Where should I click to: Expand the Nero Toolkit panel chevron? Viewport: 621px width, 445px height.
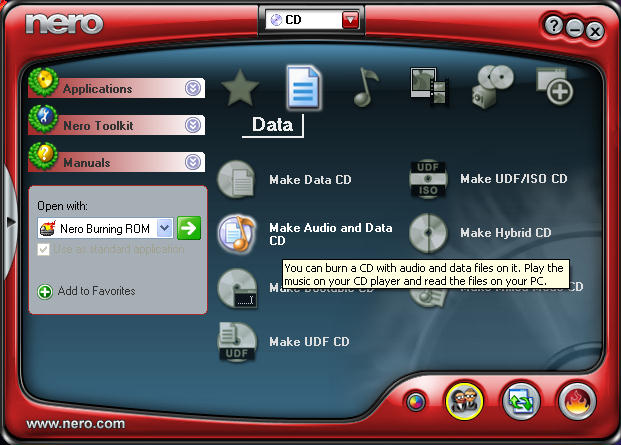pyautogui.click(x=193, y=125)
